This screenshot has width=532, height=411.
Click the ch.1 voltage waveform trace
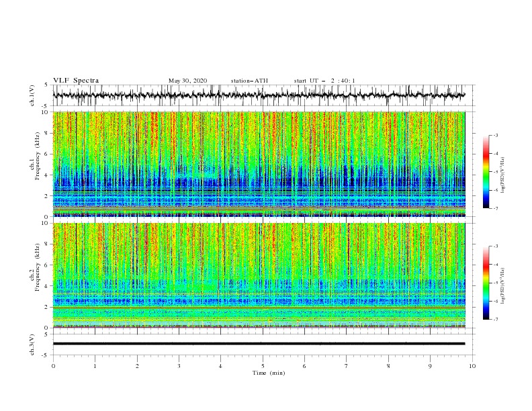259,95
